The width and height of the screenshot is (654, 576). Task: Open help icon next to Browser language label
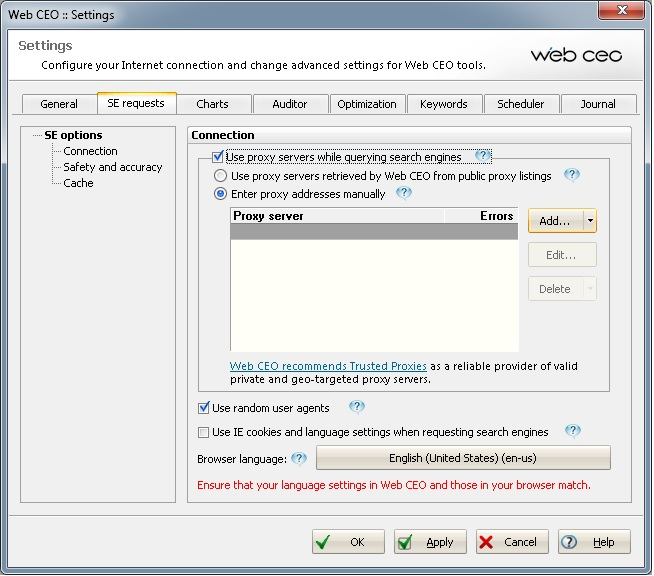pos(299,459)
